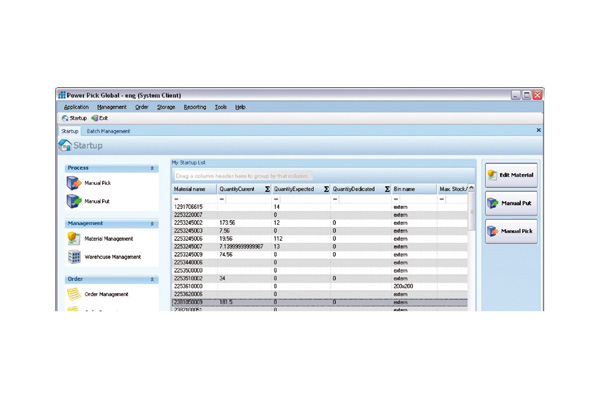600x400 pixels.
Task: Open filter operator for QuantityExpected column
Action: pos(276,199)
